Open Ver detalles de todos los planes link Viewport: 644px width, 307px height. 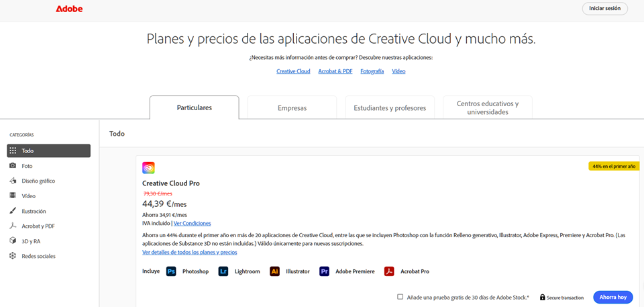pos(190,252)
